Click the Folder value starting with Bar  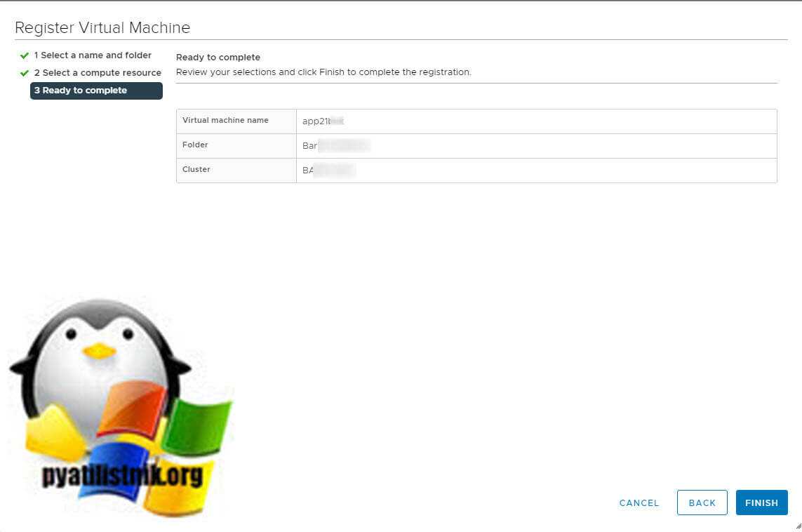click(336, 146)
